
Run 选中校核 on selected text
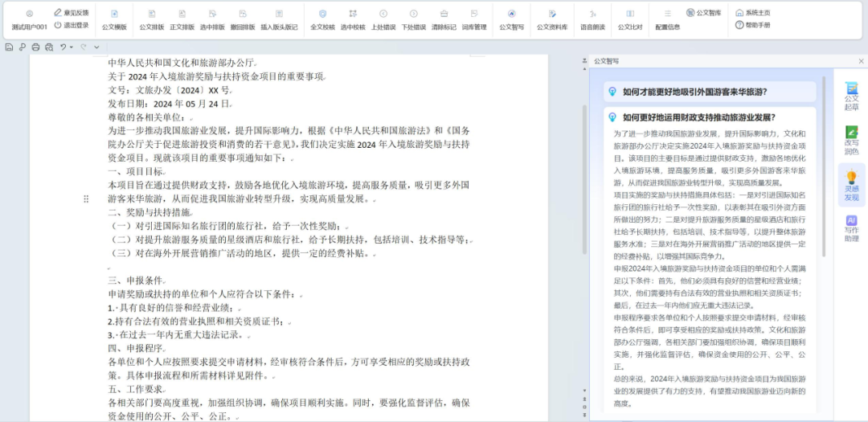(353, 20)
